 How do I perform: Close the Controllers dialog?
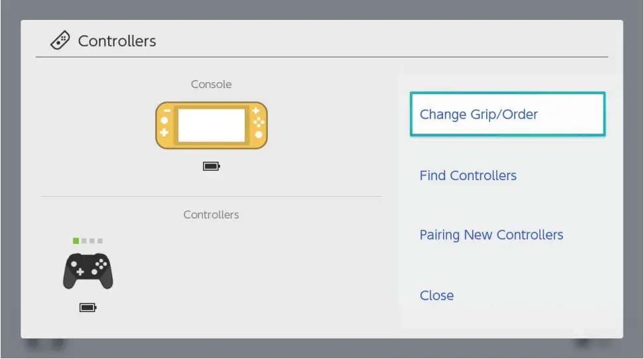point(436,295)
